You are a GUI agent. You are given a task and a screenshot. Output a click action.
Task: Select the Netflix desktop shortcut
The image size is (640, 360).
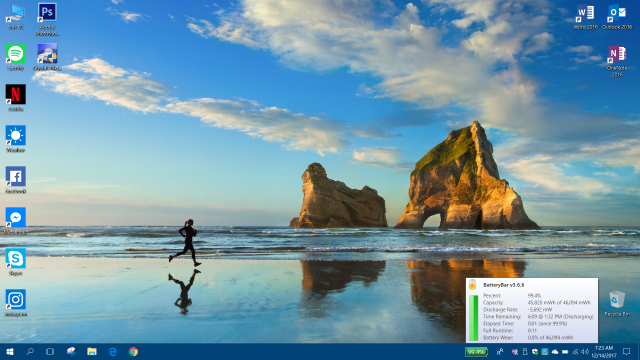click(16, 98)
